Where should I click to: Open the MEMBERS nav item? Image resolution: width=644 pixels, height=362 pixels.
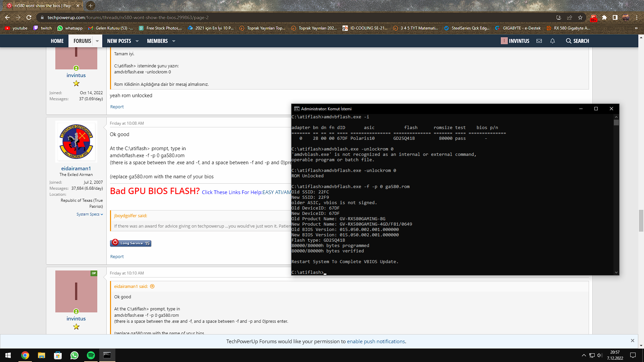pyautogui.click(x=157, y=41)
